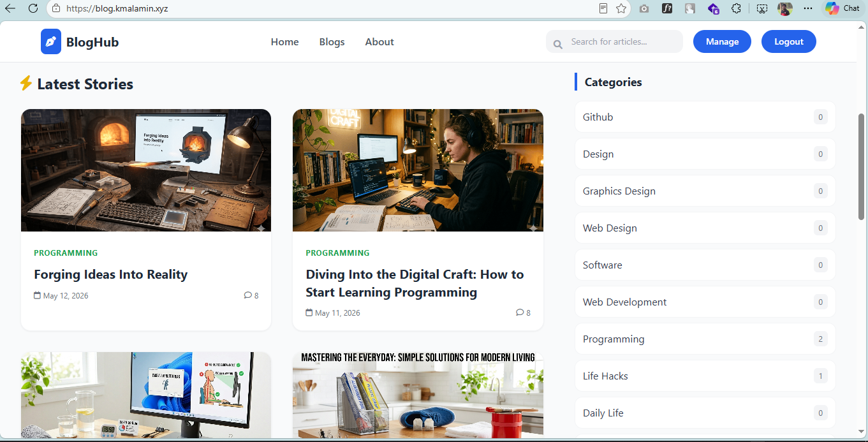Click the camera extension icon
The width and height of the screenshot is (868, 442).
(x=644, y=8)
